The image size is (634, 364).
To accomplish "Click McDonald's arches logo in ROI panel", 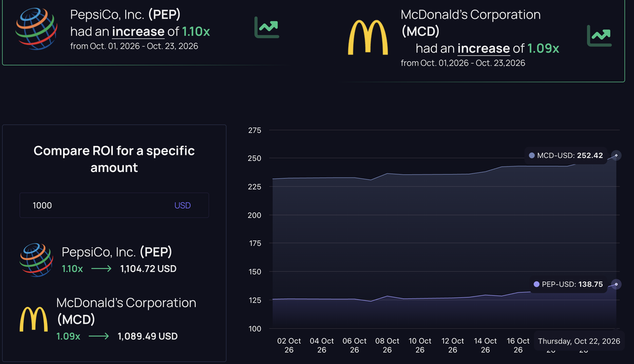I will pos(33,319).
